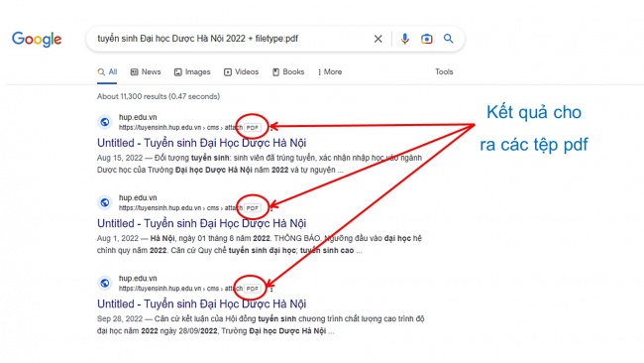This screenshot has height=363, width=644.
Task: Click 'About 11,300 results' count text
Action: click(x=159, y=96)
